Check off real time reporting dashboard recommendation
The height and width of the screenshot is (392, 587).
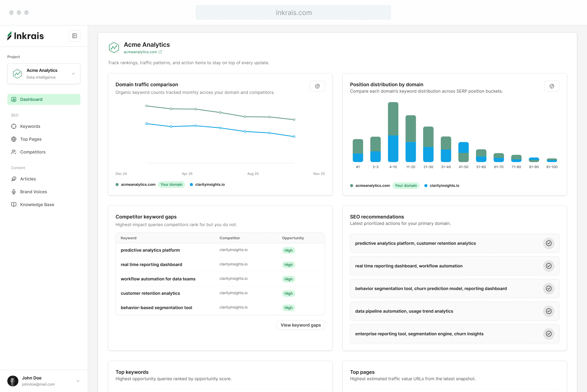click(548, 266)
